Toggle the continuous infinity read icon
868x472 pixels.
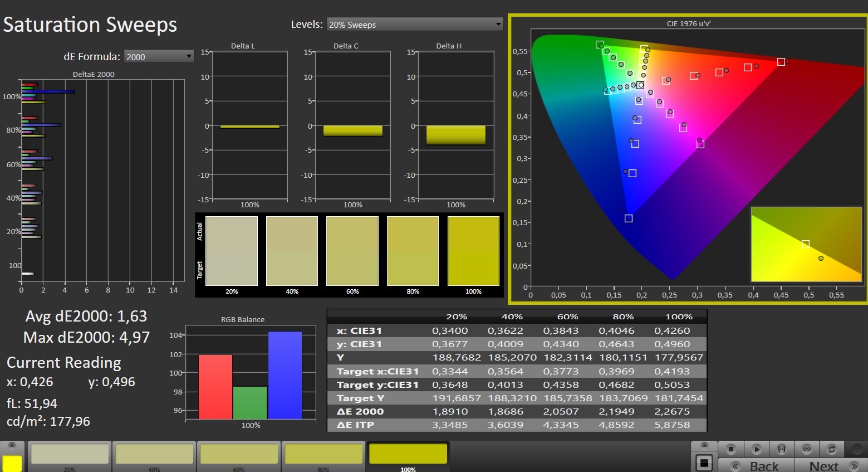(806, 449)
